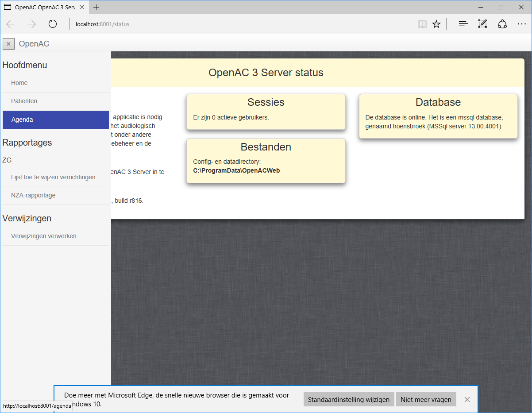Open the reading view book icon
This screenshot has width=532, height=413.
(x=422, y=24)
